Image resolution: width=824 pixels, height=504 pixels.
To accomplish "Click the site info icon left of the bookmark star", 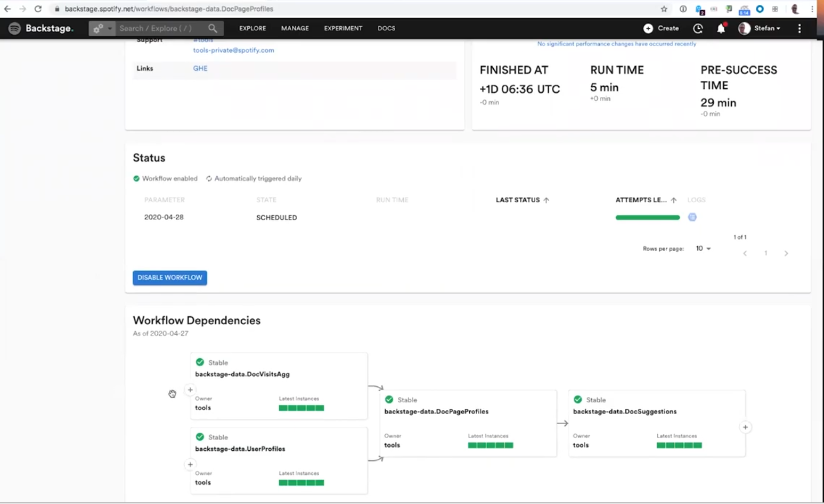I will (683, 9).
